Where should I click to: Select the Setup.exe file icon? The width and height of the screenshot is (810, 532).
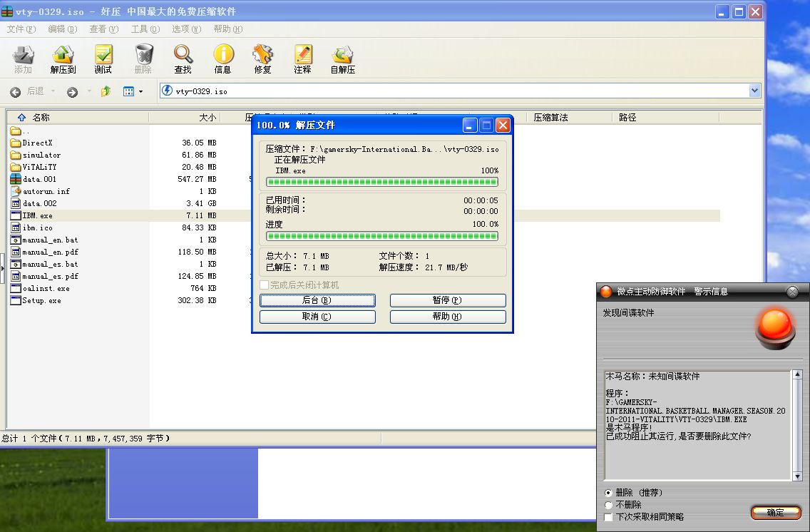point(16,300)
